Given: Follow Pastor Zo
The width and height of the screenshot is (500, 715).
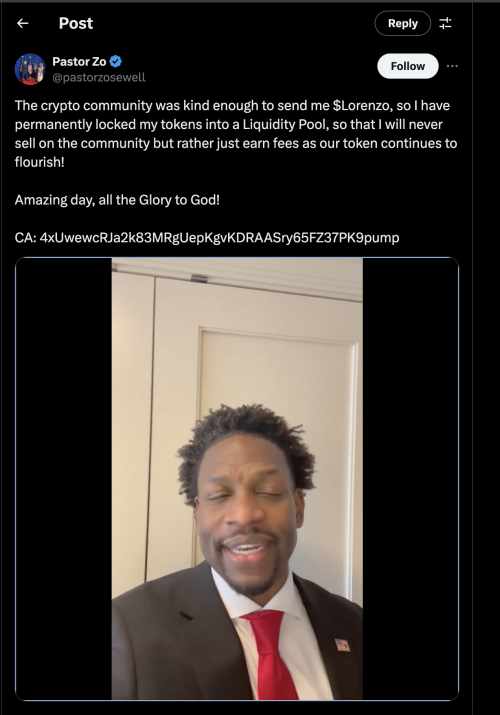Looking at the screenshot, I should click(407, 66).
